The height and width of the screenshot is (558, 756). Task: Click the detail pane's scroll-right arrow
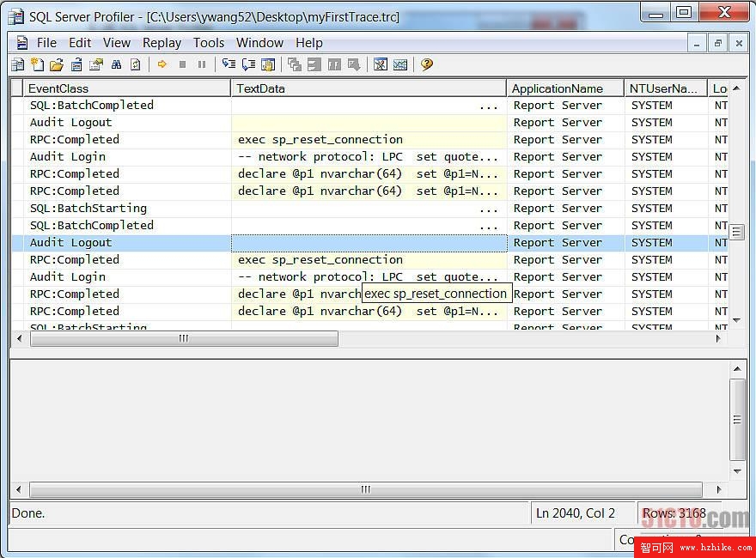coord(719,489)
